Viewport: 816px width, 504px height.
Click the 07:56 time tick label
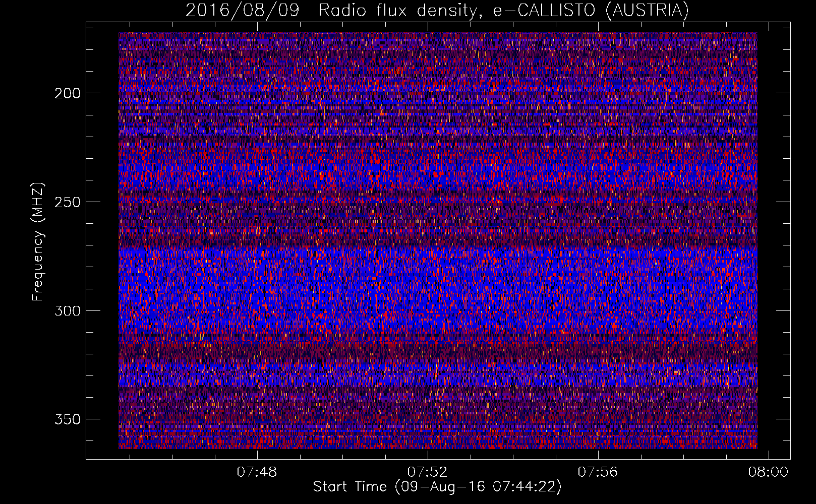tap(598, 472)
